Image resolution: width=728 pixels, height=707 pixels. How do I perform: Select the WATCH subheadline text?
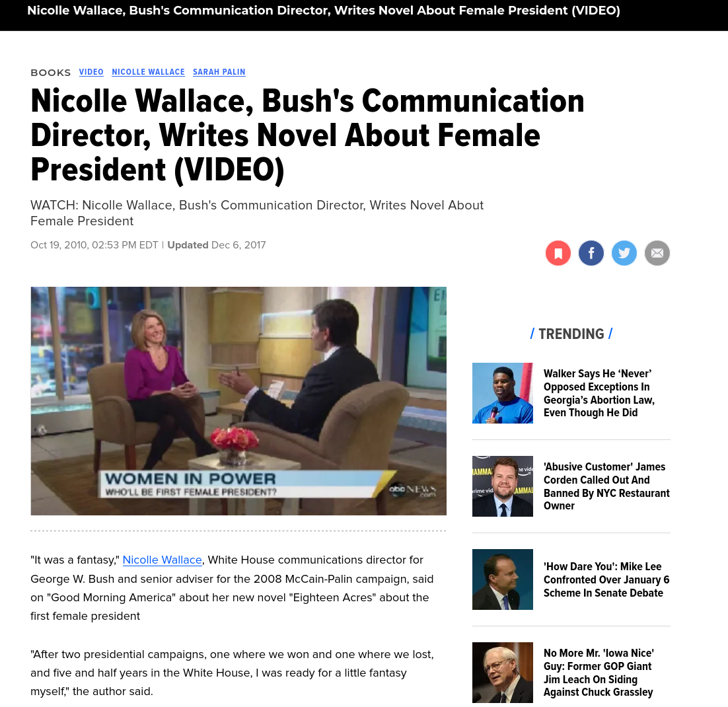tap(257, 213)
